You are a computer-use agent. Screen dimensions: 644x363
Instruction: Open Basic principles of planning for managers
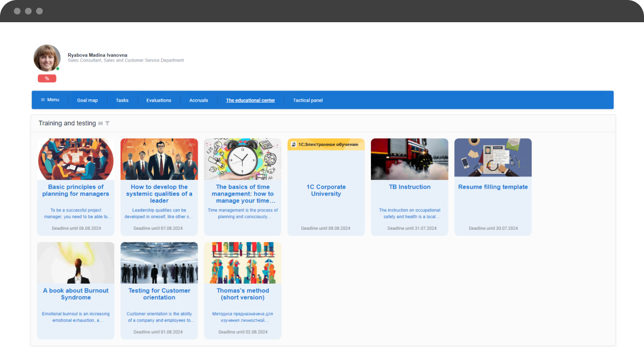coord(76,190)
